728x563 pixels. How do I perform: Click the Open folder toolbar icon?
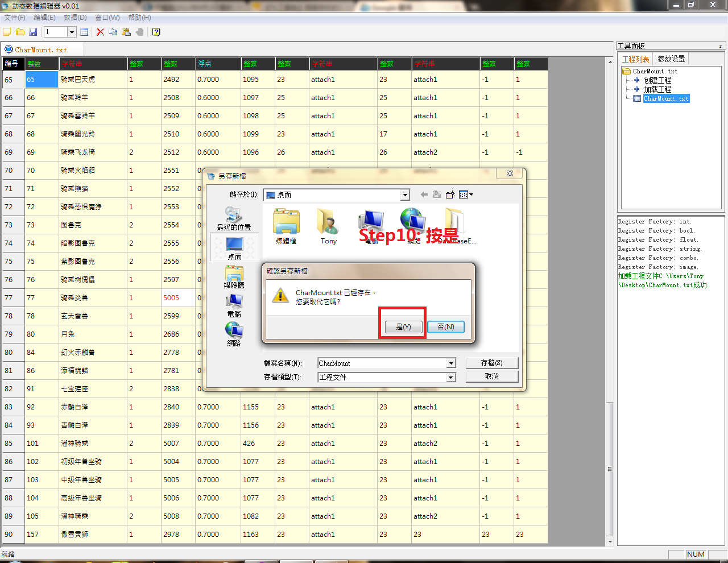point(20,32)
